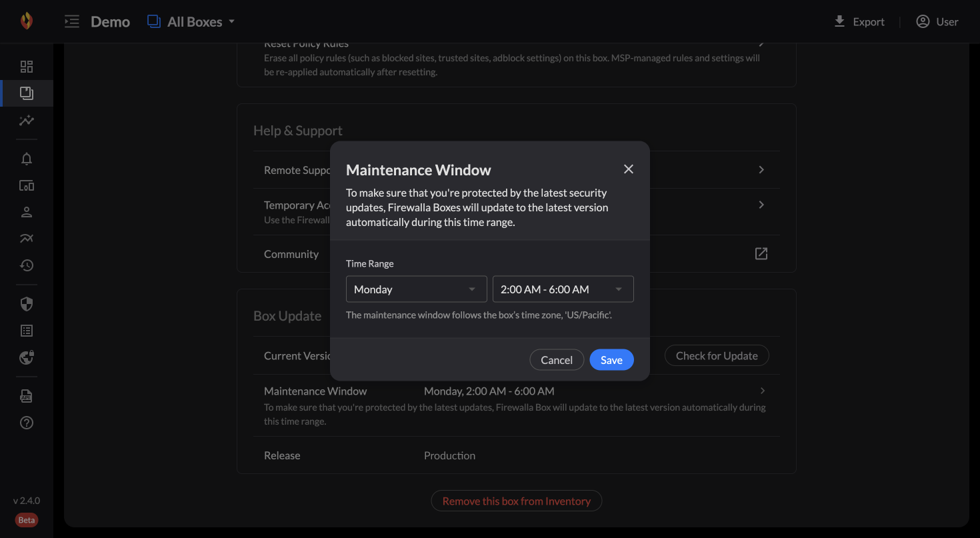Viewport: 980px width, 538px height.
Task: Click the Beta badge
Action: 27,520
